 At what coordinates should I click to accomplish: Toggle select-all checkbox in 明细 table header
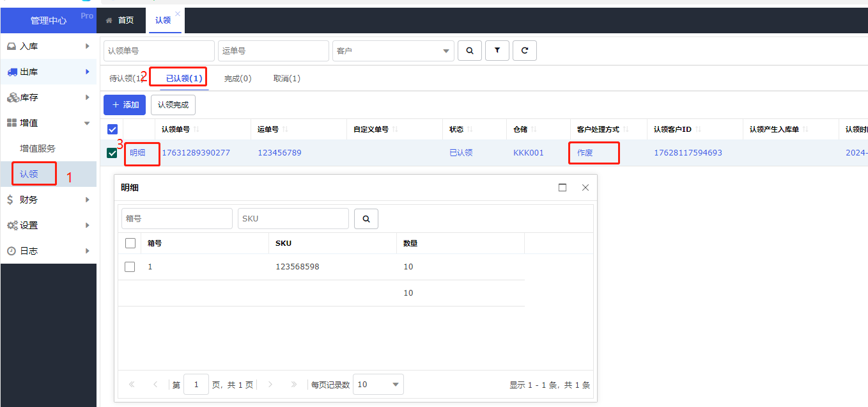coord(130,243)
